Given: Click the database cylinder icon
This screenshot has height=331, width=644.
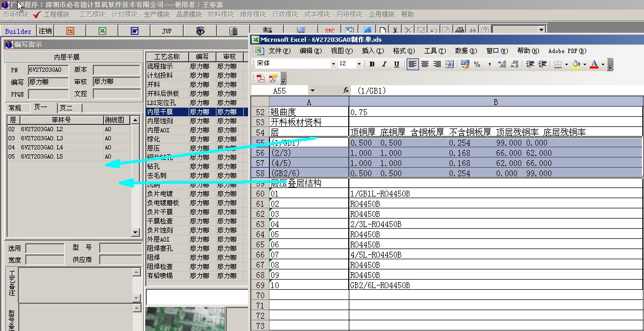Looking at the screenshot, I should coord(233,31).
